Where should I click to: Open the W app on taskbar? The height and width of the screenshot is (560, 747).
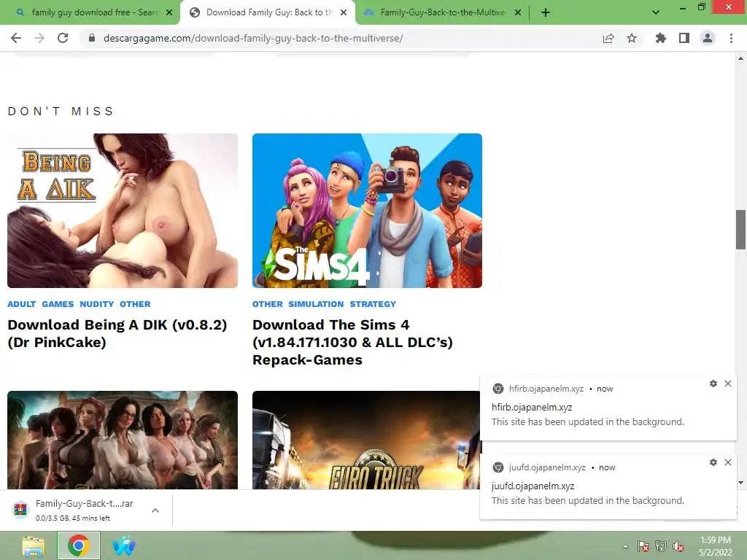[x=124, y=545]
